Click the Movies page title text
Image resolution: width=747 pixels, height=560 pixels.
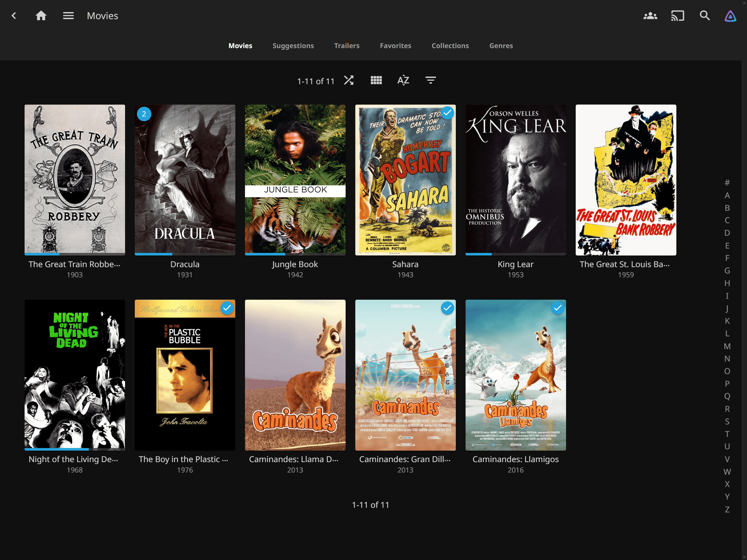coord(102,16)
